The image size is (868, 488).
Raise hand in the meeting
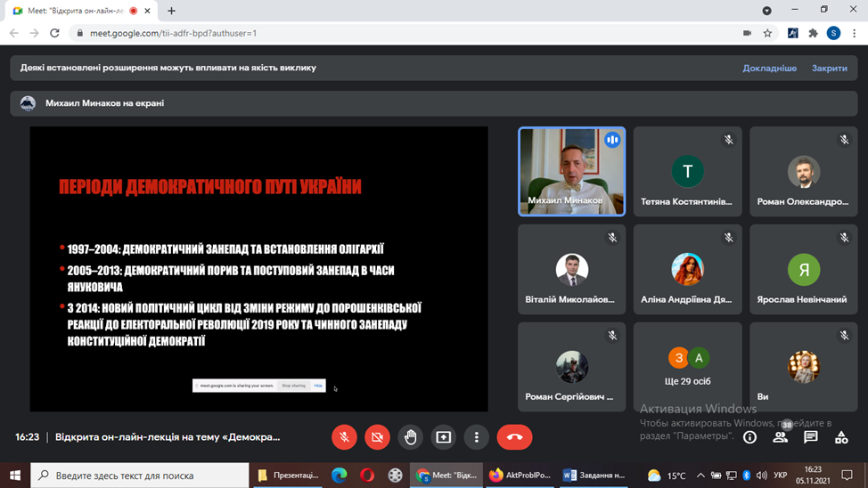410,437
